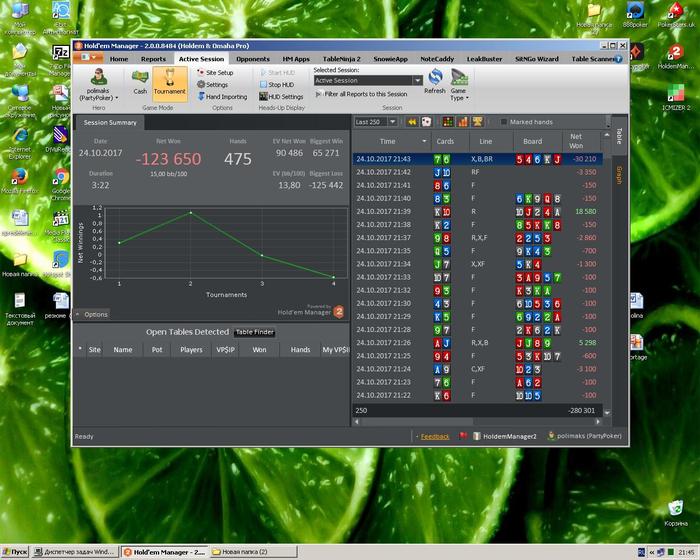This screenshot has height=560, width=700.
Task: Toggle Filter all Reports to this Session
Action: [x=361, y=94]
